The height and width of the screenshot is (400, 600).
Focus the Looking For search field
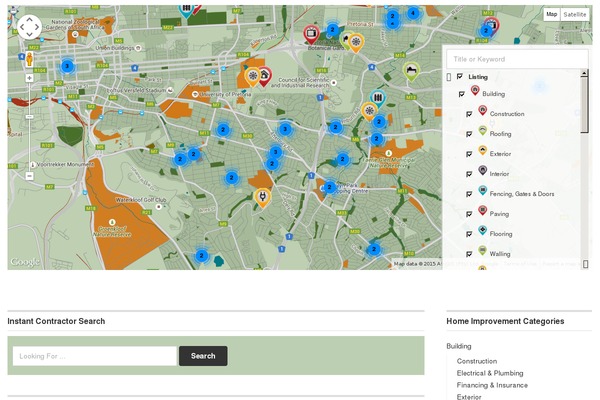tap(95, 356)
